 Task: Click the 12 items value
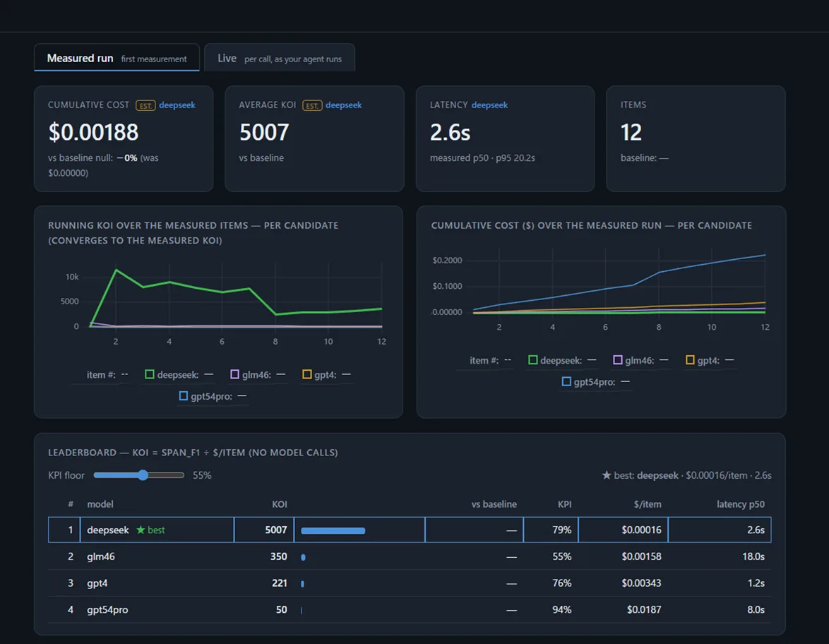pyautogui.click(x=631, y=132)
